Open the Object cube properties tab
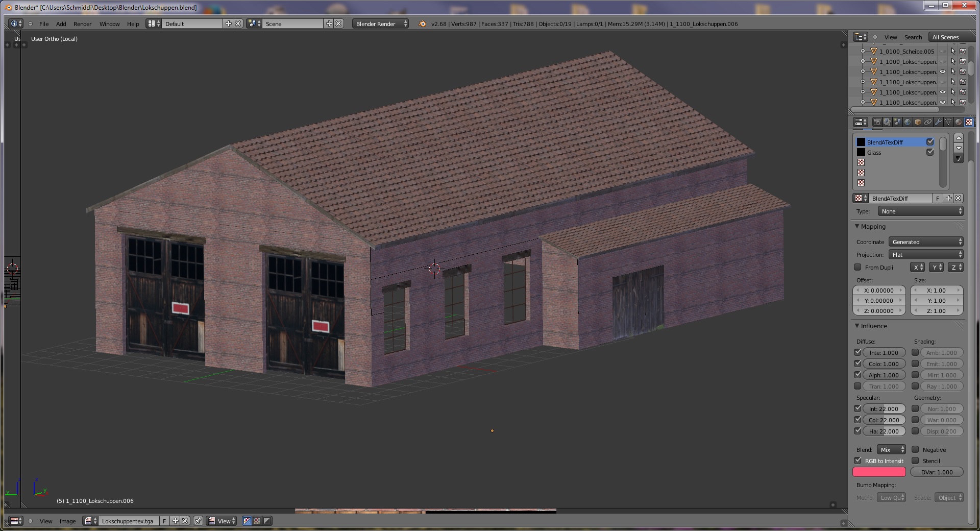This screenshot has width=980, height=531. pyautogui.click(x=918, y=122)
